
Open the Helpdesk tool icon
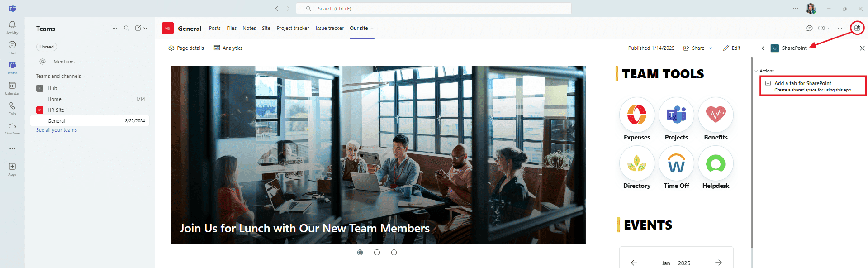click(x=716, y=163)
